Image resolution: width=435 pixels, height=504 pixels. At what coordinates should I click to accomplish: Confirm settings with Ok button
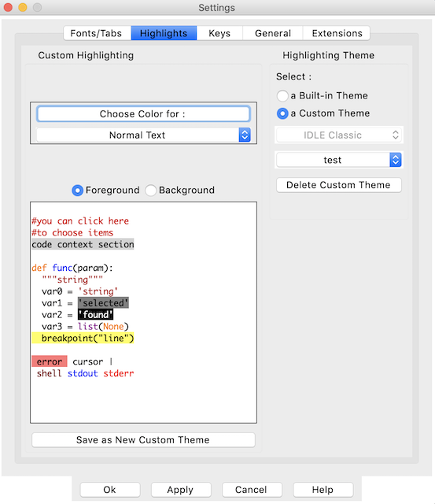[x=110, y=490]
